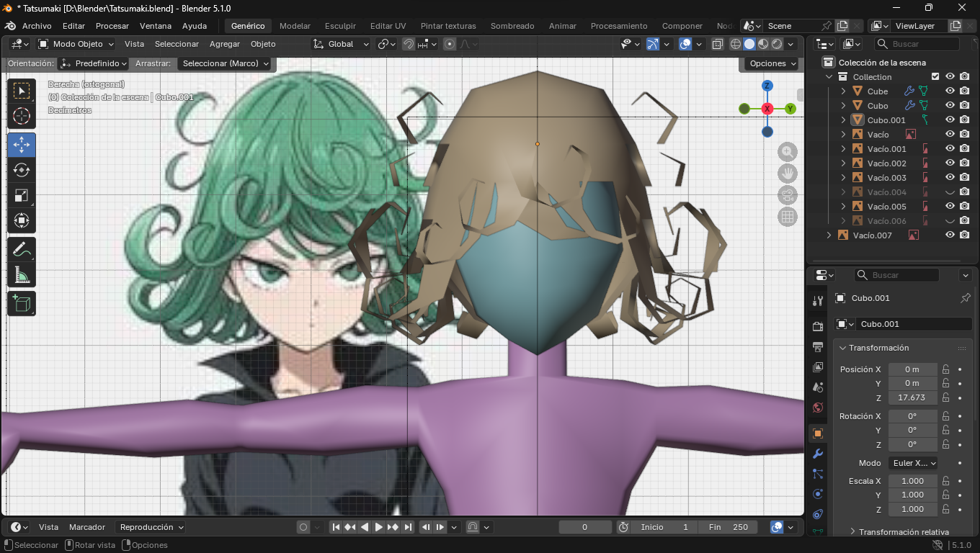Open the Modifiers wrench properties tab

[818, 454]
